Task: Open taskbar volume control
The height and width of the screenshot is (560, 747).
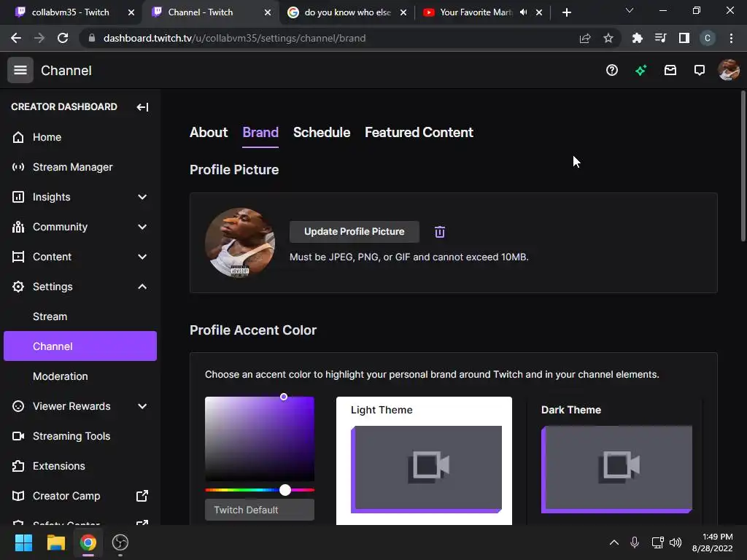Action: (x=676, y=542)
